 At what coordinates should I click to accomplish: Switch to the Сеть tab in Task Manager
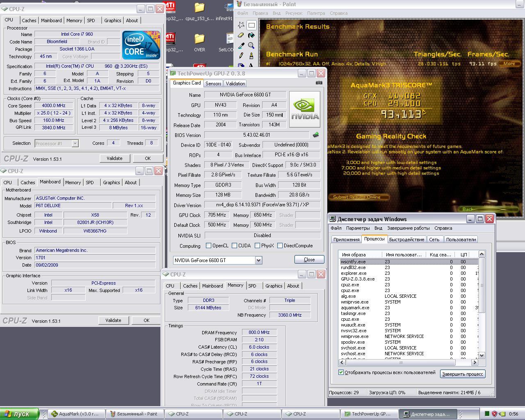434,240
